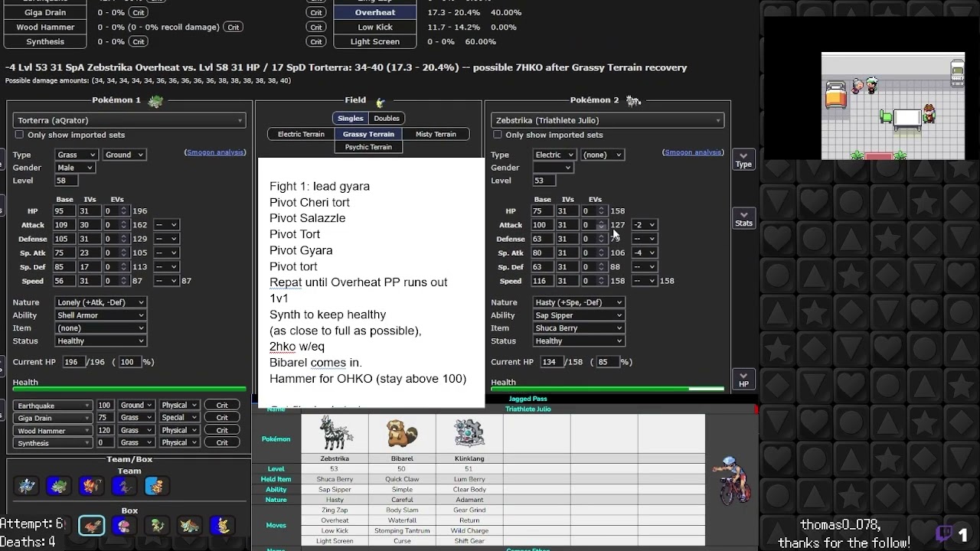Select Overheat move result button
This screenshot has width=980, height=551.
[375, 12]
